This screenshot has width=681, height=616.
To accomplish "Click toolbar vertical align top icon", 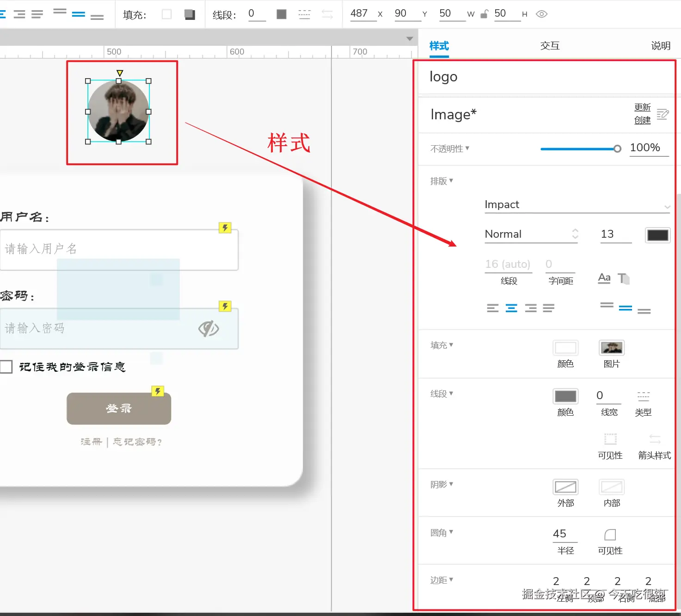I will point(60,11).
